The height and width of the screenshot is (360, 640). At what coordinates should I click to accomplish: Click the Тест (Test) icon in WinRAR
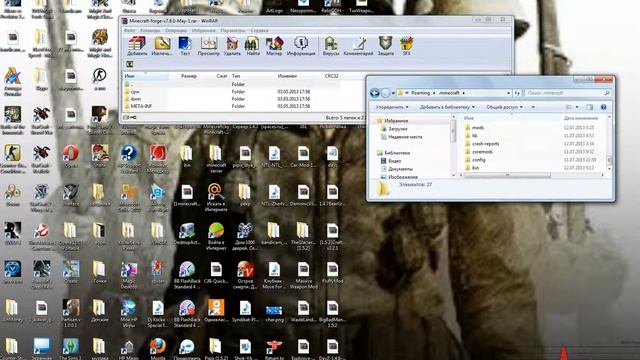pos(185,46)
